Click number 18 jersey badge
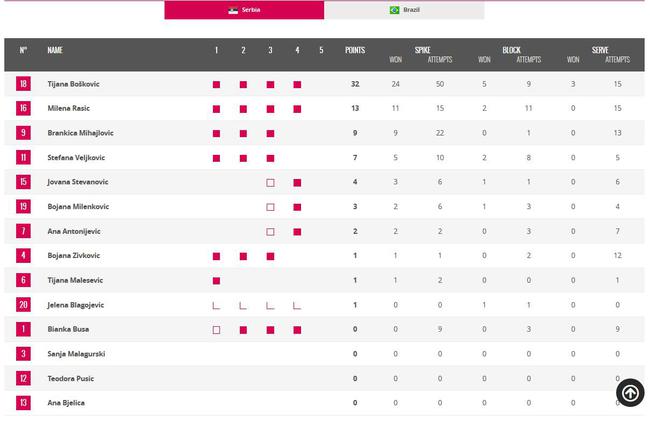 coord(23,84)
